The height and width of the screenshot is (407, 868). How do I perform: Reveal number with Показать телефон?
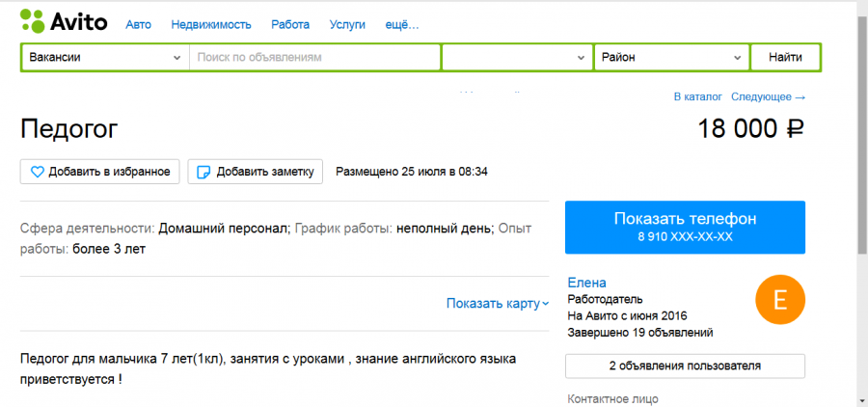(x=685, y=227)
